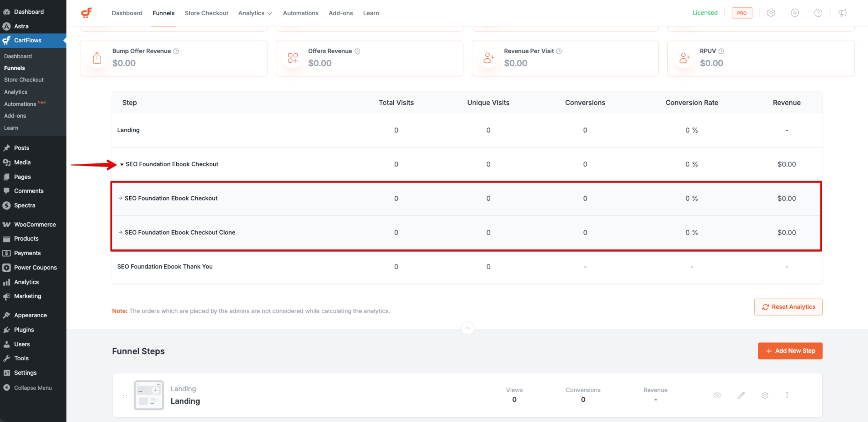Click Add New Step button

coord(790,351)
